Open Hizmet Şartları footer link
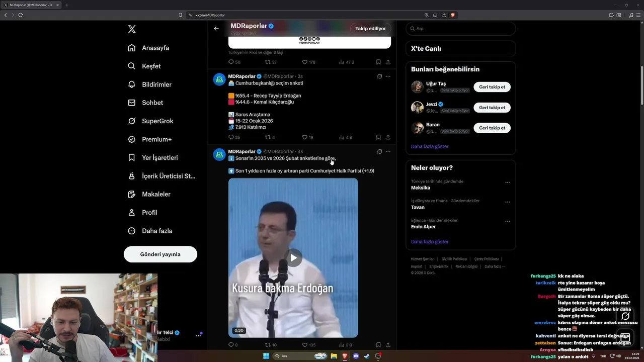 (423, 259)
